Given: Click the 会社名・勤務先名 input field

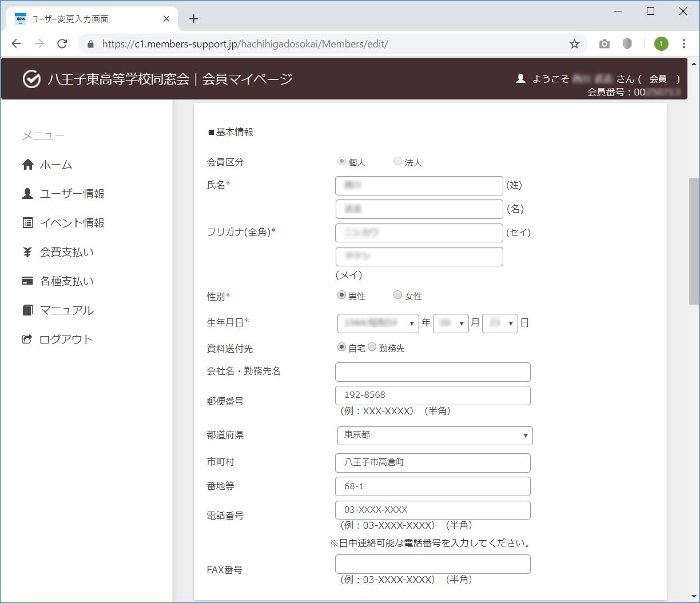Looking at the screenshot, I should (433, 372).
